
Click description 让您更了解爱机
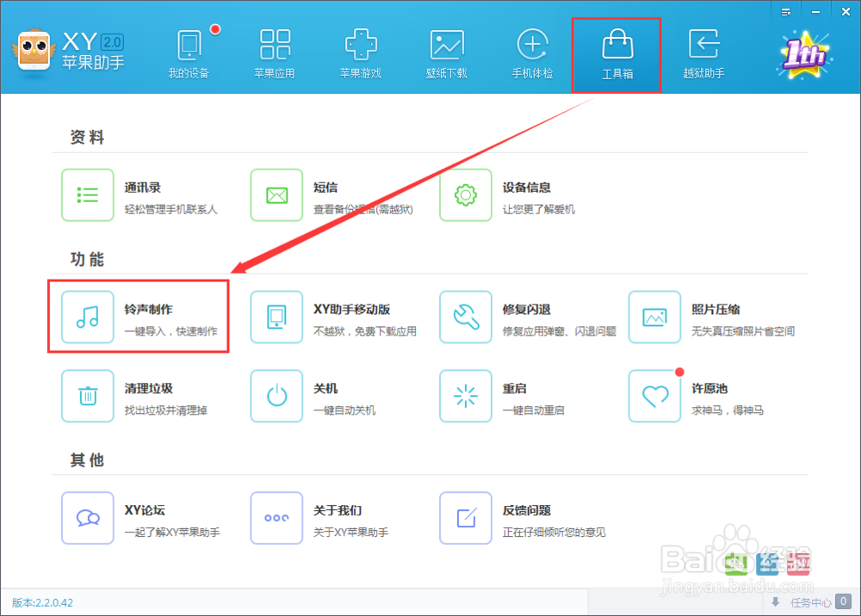pos(539,210)
